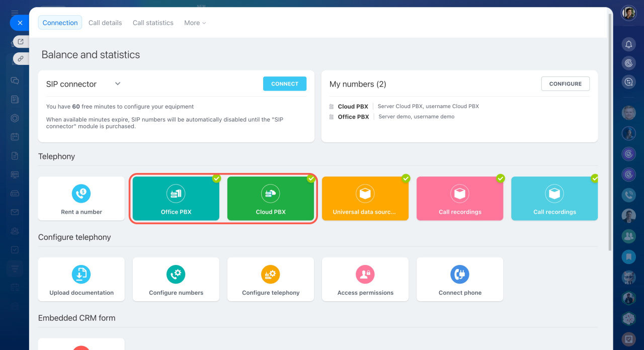Open the Access permissions tile
The width and height of the screenshot is (644, 350).
365,280
